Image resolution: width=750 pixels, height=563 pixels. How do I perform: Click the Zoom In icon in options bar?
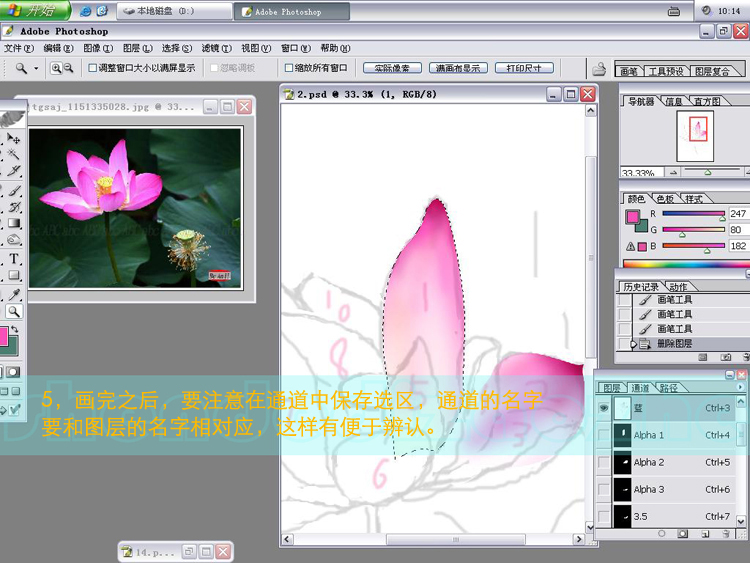[x=56, y=68]
